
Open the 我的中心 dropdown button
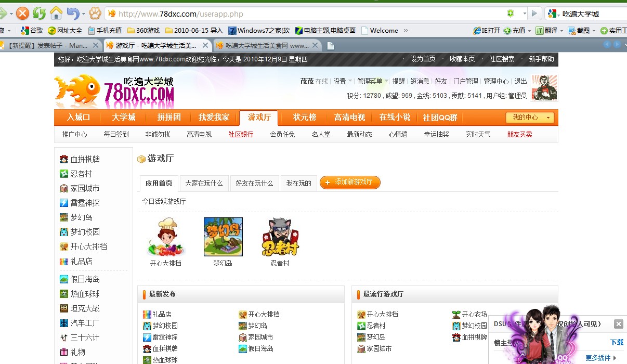click(530, 118)
